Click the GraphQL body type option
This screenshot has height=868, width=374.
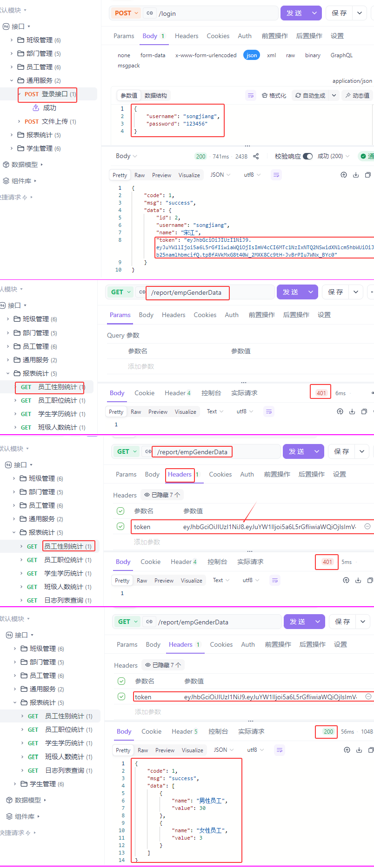click(341, 55)
